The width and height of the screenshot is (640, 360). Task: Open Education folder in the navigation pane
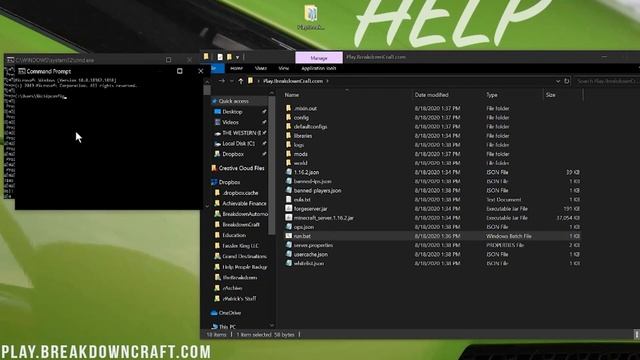point(234,235)
